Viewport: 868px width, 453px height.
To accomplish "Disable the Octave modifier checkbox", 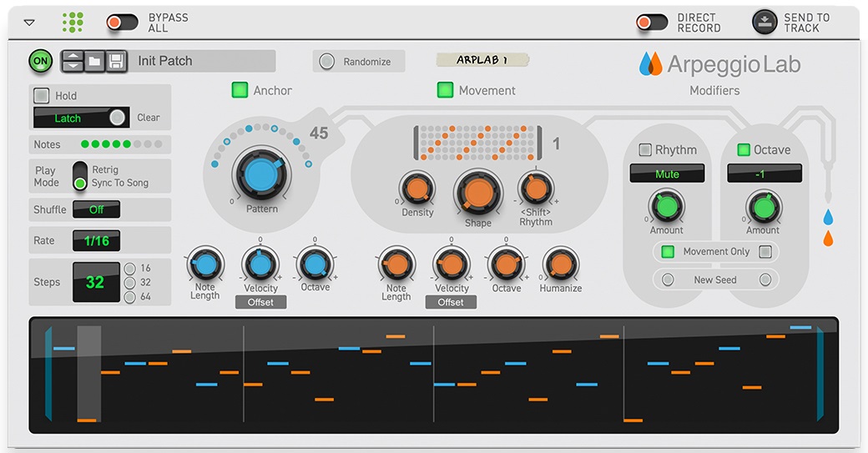I will pos(744,149).
